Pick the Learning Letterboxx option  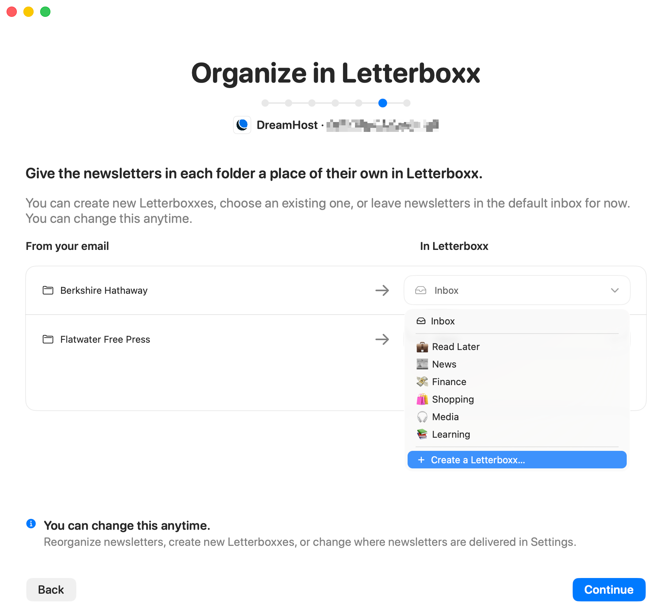click(x=517, y=434)
